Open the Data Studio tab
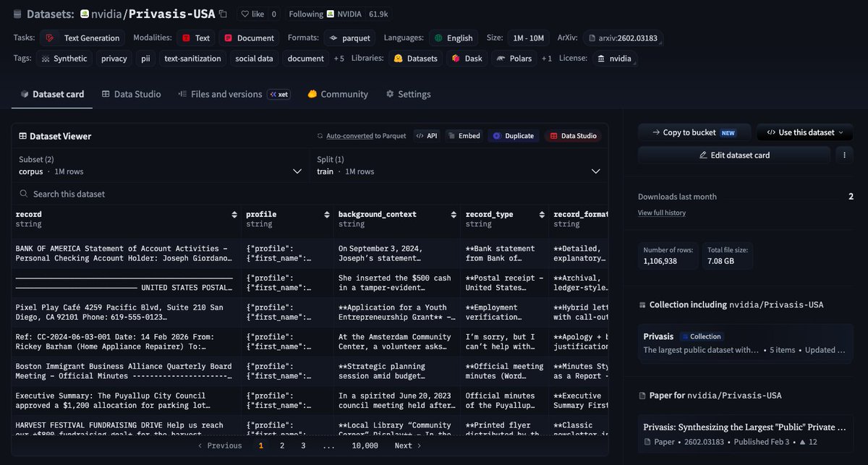868x465 pixels. tap(131, 94)
